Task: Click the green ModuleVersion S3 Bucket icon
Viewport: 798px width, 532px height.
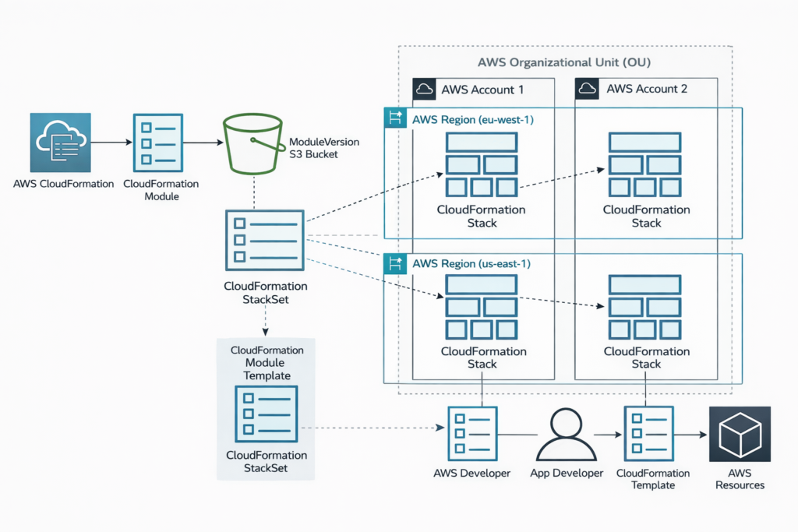Action: coord(252,144)
